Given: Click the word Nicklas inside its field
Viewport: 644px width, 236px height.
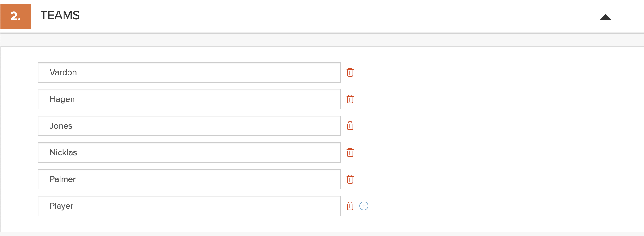Looking at the screenshot, I should pos(63,152).
